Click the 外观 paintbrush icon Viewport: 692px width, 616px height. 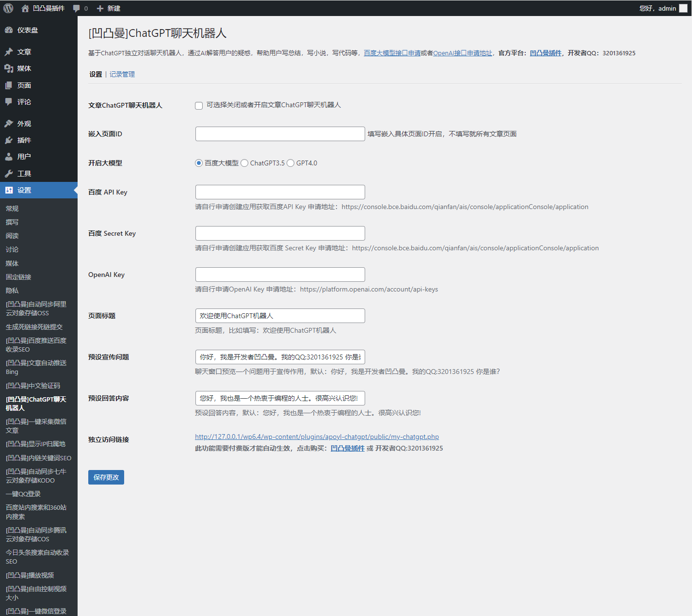[9, 124]
